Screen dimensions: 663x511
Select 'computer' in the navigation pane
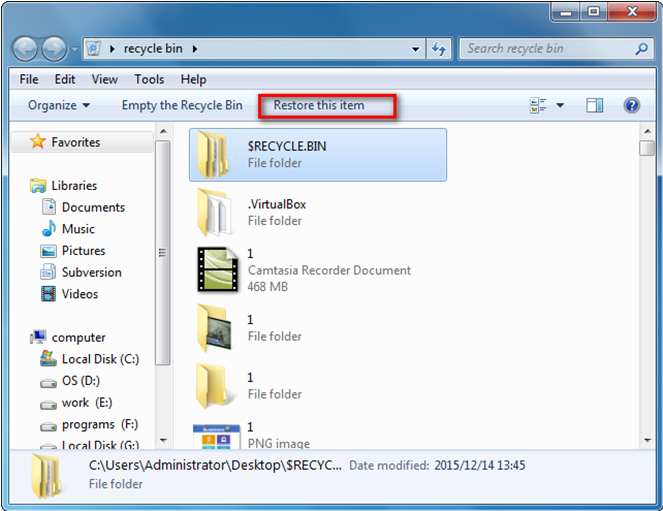point(79,338)
